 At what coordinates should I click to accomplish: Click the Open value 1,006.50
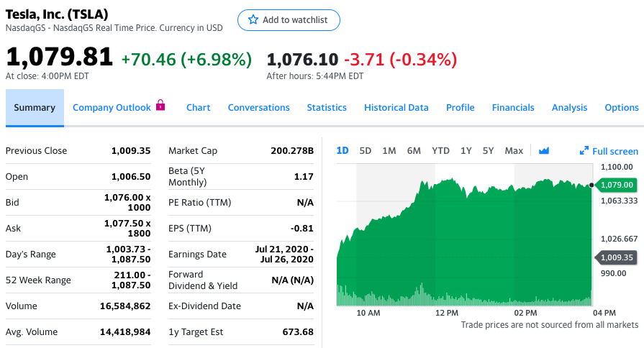click(x=131, y=176)
